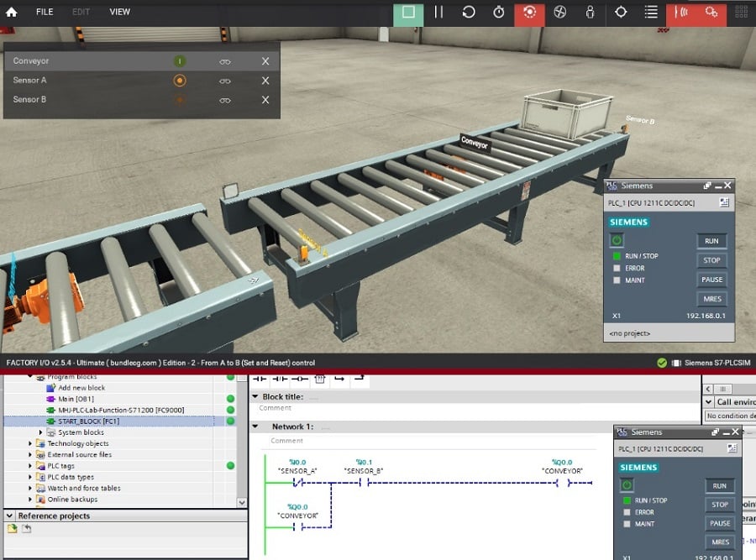Expand System blocks in project tree
Screen dimensions: 756x560
tap(40, 432)
